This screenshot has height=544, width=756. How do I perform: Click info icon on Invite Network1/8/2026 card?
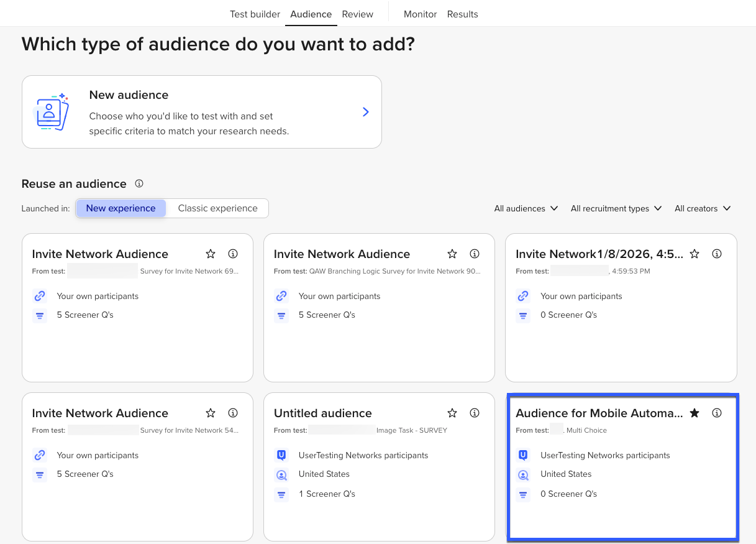(717, 254)
